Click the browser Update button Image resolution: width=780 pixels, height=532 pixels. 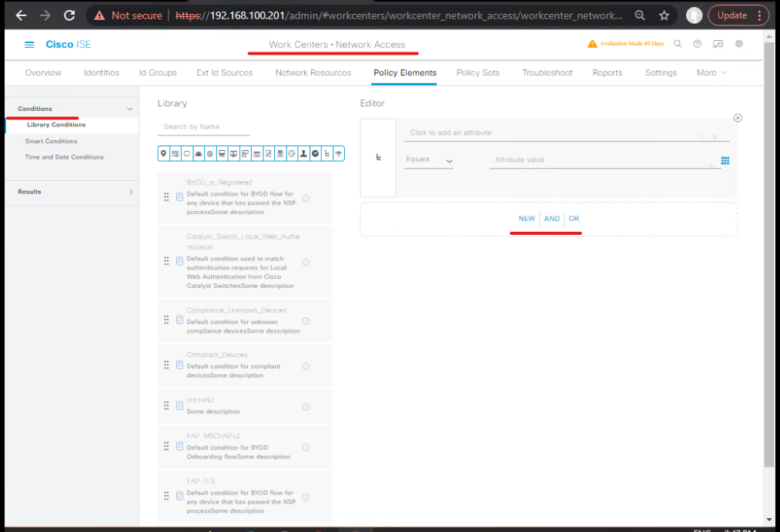click(x=731, y=15)
